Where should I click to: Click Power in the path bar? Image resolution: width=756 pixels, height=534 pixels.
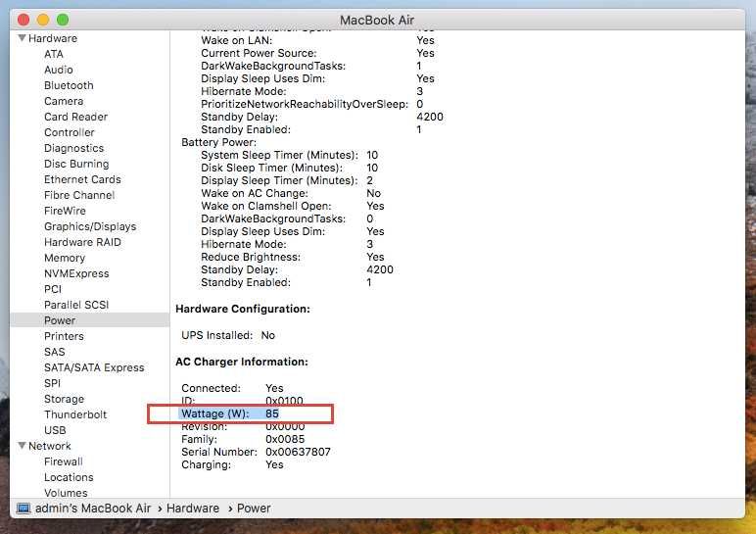[x=254, y=508]
